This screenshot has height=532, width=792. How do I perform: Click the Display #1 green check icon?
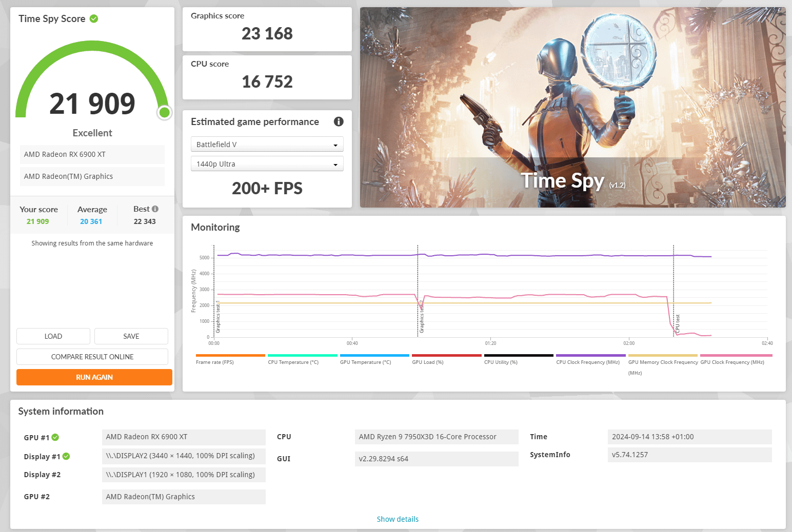coord(66,456)
